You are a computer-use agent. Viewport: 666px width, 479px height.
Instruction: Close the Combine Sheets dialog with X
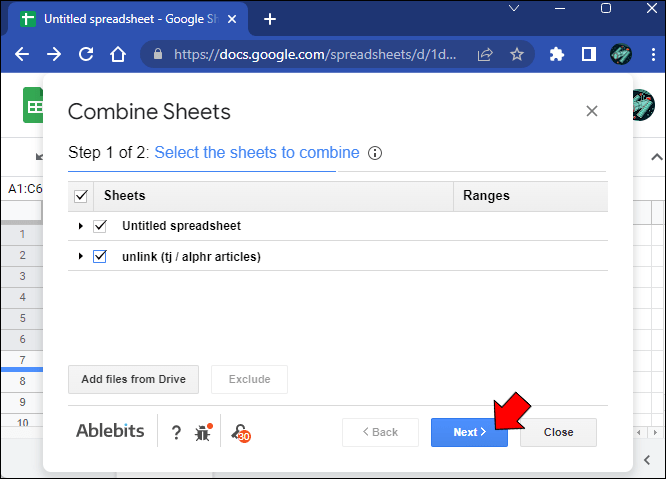[x=592, y=111]
